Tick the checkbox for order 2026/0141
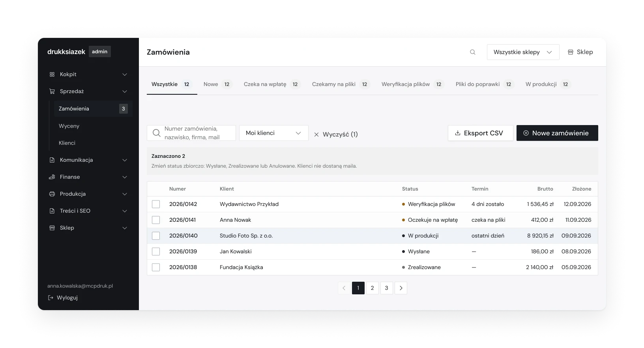Viewport: 644px width, 348px height. [156, 220]
